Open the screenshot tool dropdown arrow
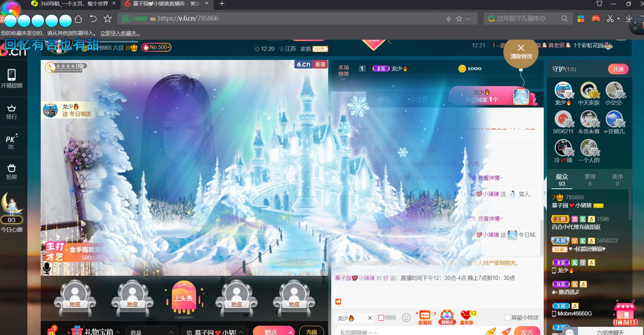The image size is (644, 335). coord(618,19)
